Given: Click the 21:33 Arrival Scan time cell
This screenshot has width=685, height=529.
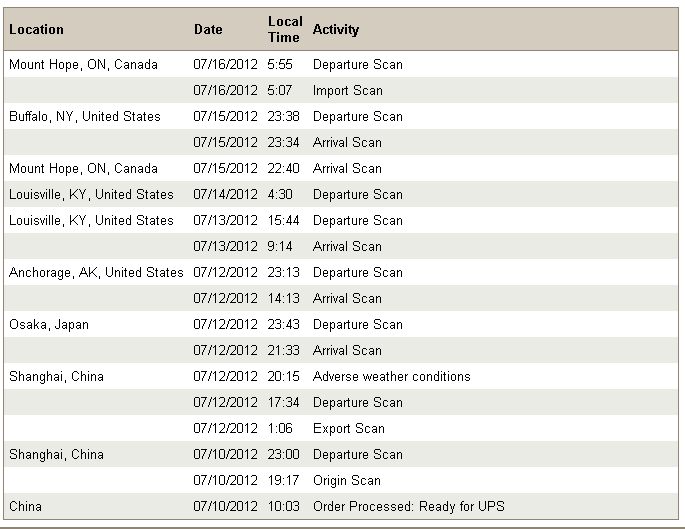Looking at the screenshot, I should click(284, 350).
